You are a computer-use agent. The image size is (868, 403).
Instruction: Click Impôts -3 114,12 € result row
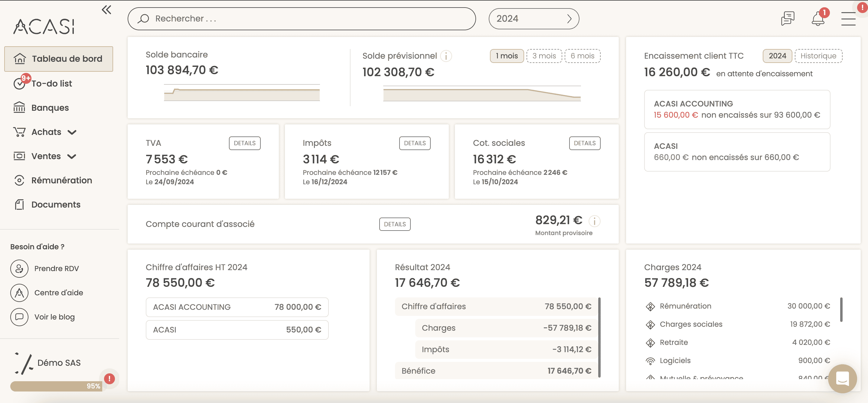pos(506,350)
